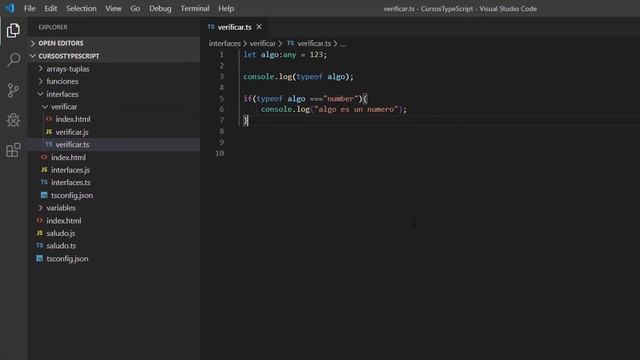The height and width of the screenshot is (360, 640).
Task: Open saludo.js file
Action: pyautogui.click(x=114, y=233)
